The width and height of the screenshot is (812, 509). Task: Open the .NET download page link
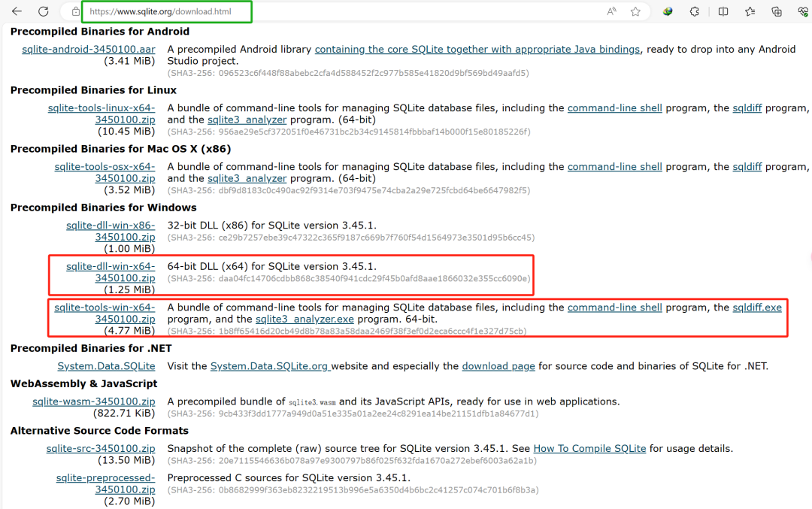(x=498, y=366)
